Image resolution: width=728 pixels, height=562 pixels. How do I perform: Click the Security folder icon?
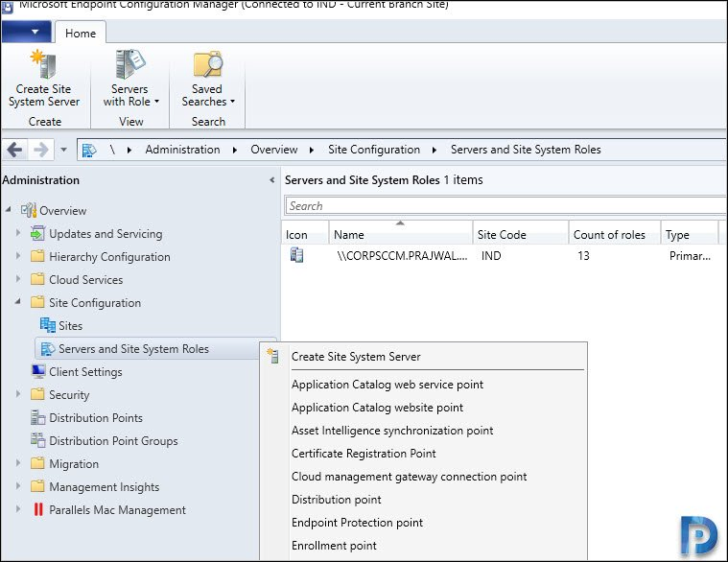[37, 394]
